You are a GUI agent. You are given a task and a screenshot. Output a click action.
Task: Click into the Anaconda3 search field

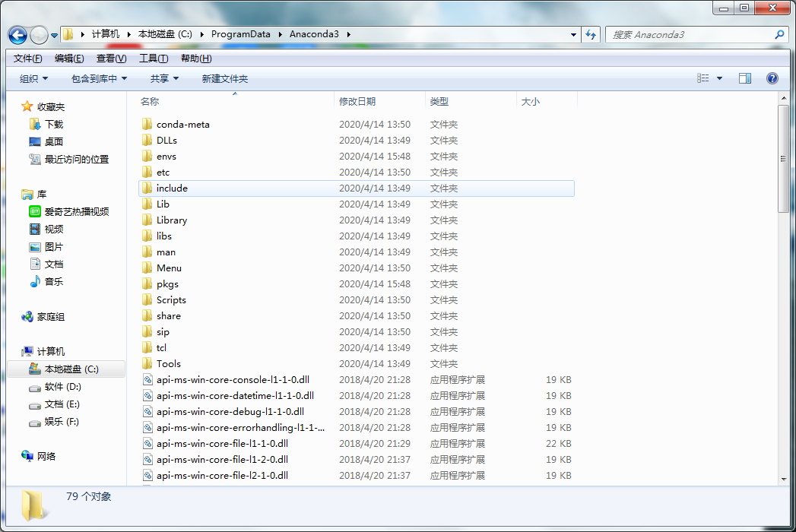coord(690,34)
